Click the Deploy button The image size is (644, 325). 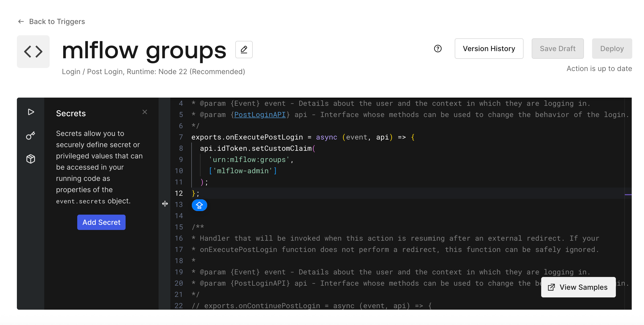tap(612, 49)
